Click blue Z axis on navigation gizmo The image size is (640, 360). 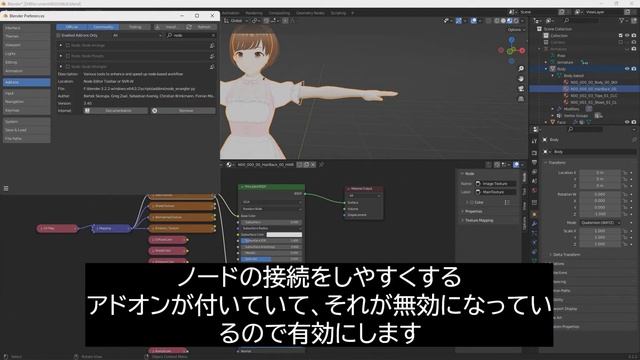pos(512,40)
